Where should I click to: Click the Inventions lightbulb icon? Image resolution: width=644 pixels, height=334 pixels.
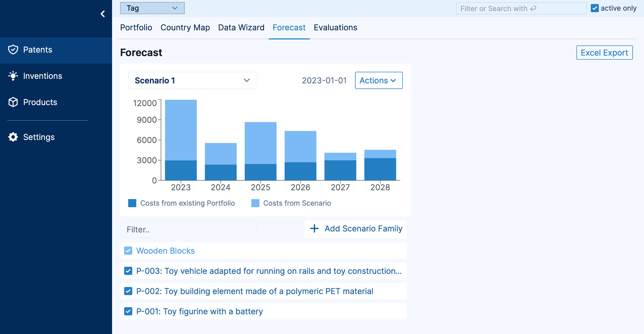point(13,76)
